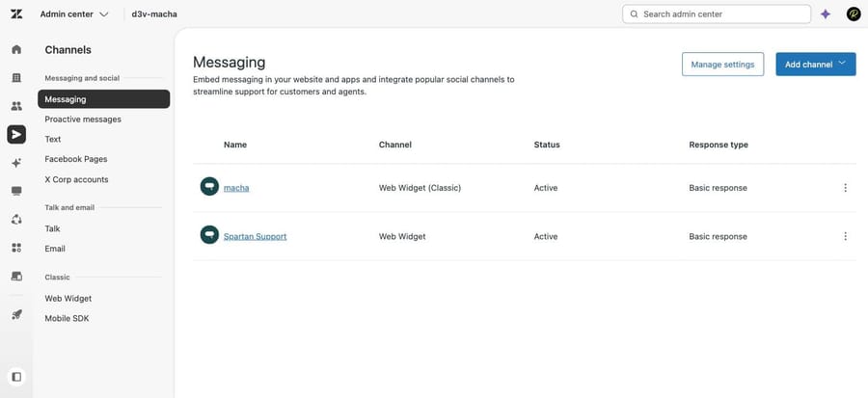Open Mobile SDK settings
The width and height of the screenshot is (868, 398).
tap(67, 318)
